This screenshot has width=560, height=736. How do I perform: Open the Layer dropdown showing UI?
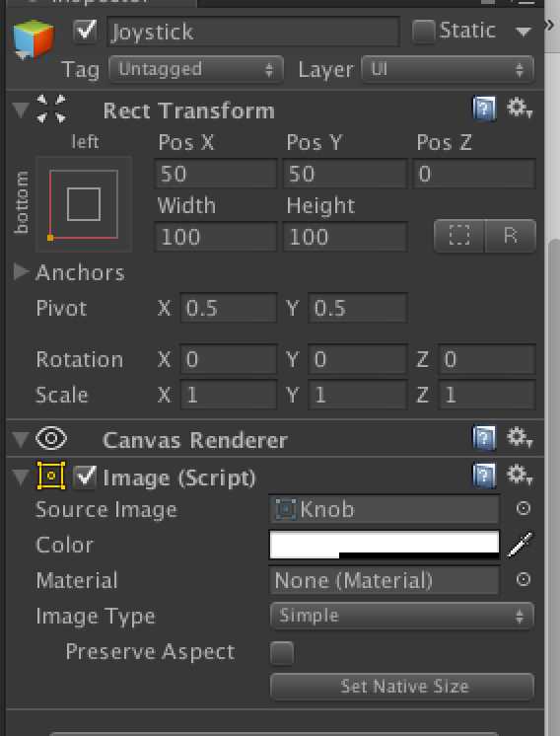(448, 70)
